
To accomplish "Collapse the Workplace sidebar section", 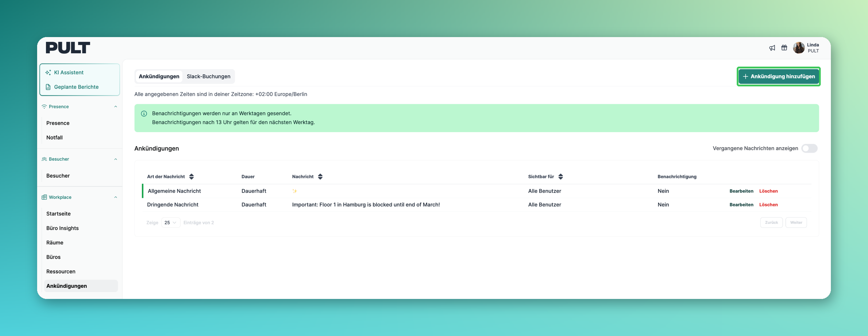I will coord(115,197).
